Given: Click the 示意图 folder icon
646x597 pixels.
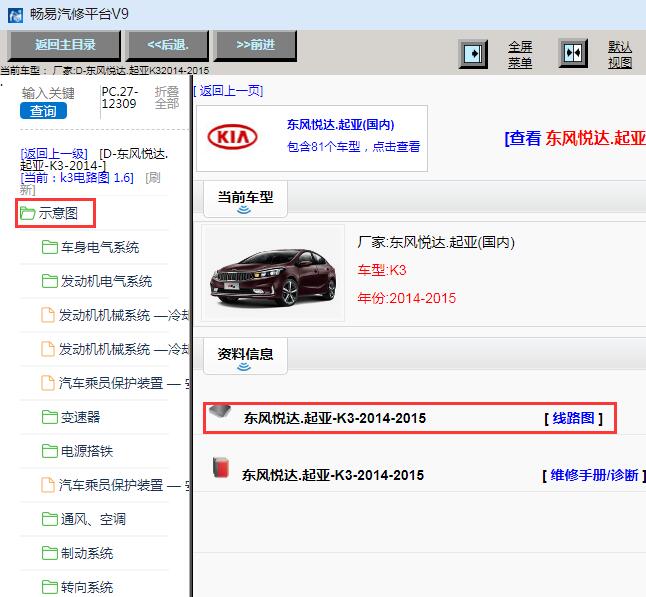Looking at the screenshot, I should point(28,213).
